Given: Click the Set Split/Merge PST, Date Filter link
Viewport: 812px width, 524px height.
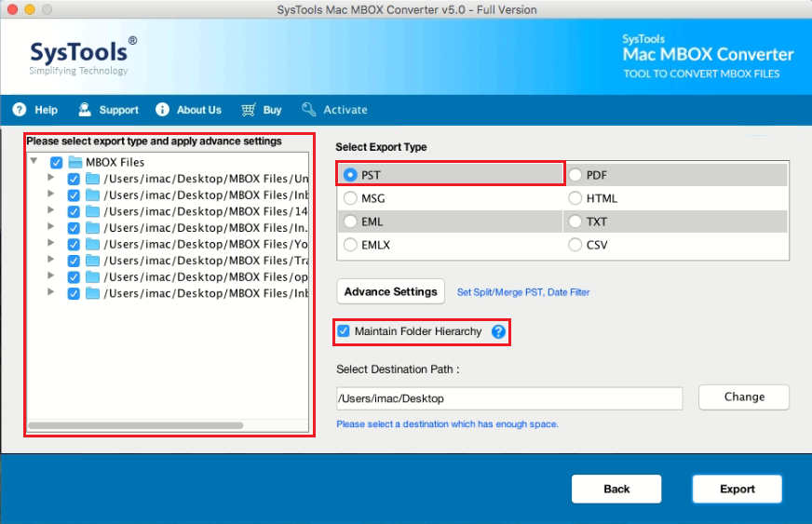Looking at the screenshot, I should tap(523, 292).
